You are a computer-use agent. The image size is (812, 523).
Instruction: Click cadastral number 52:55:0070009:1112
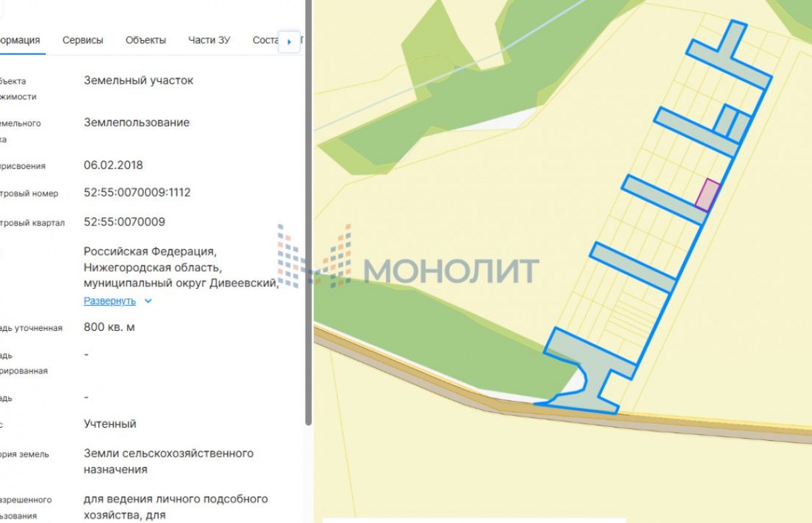click(x=137, y=193)
